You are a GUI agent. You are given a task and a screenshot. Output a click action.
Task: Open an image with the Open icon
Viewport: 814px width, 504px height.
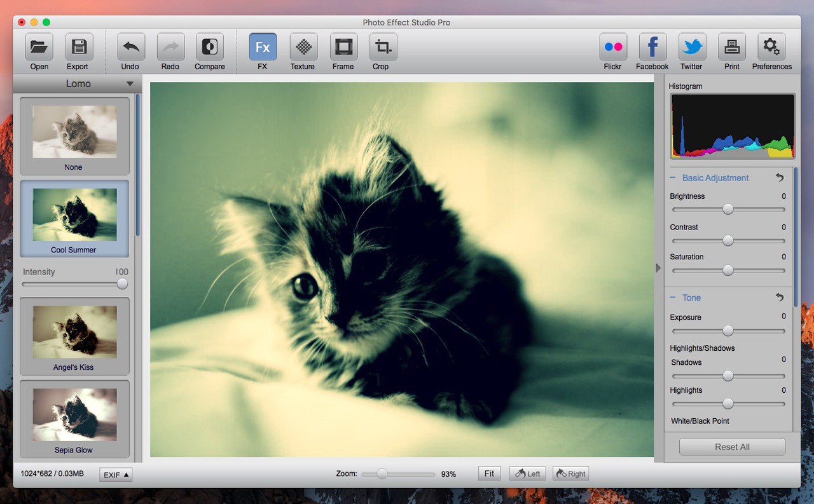pos(39,48)
